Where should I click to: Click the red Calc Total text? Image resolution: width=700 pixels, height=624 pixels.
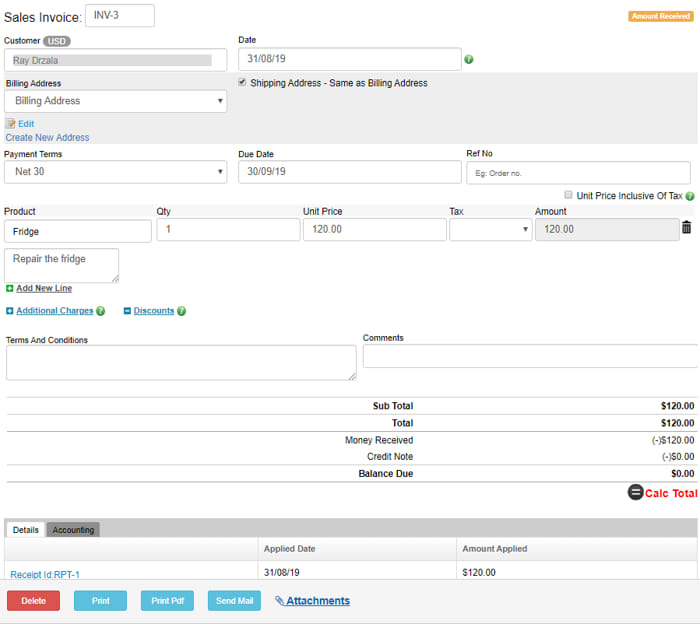point(671,493)
